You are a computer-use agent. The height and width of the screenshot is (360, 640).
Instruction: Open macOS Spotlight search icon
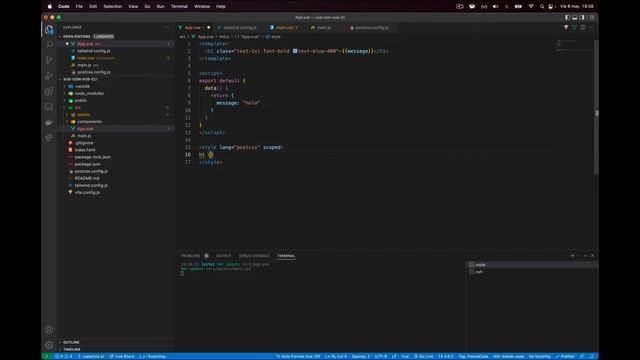pyautogui.click(x=542, y=7)
